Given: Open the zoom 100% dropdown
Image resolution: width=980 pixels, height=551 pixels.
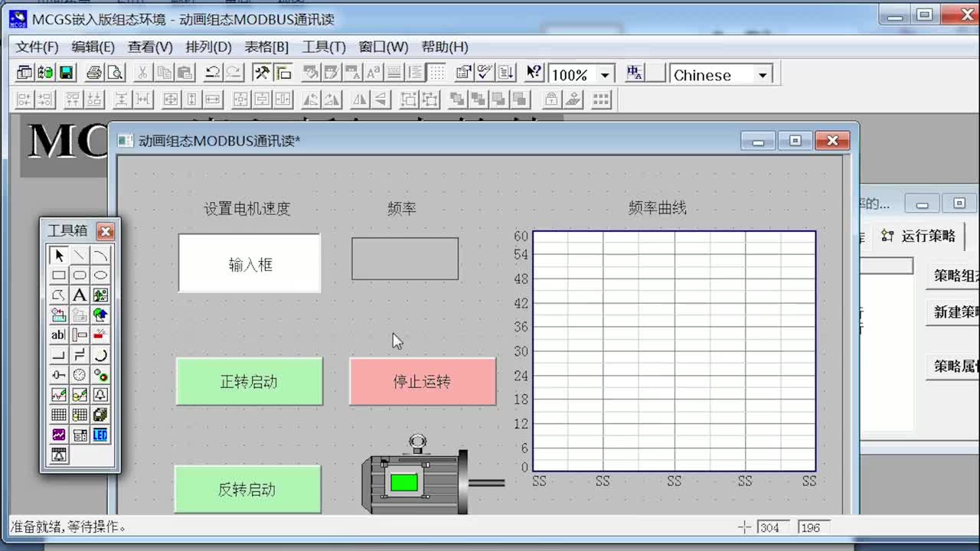Looking at the screenshot, I should click(x=606, y=75).
